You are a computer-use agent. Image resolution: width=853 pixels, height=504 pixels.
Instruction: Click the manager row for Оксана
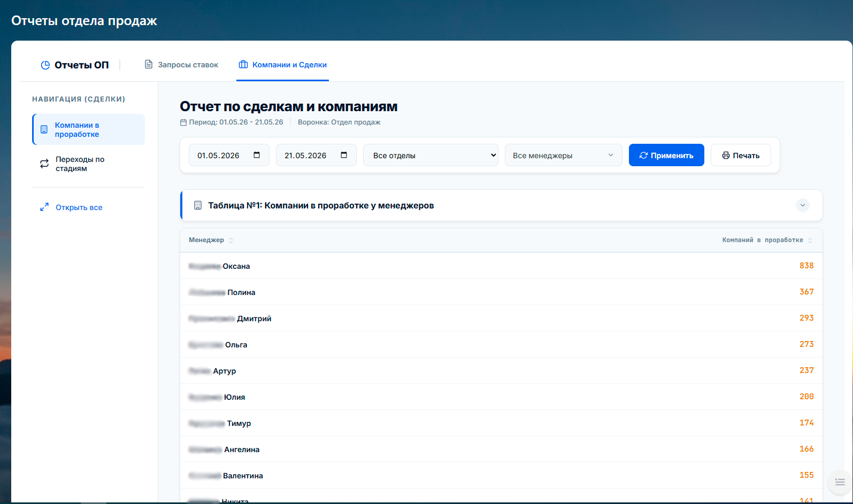501,266
